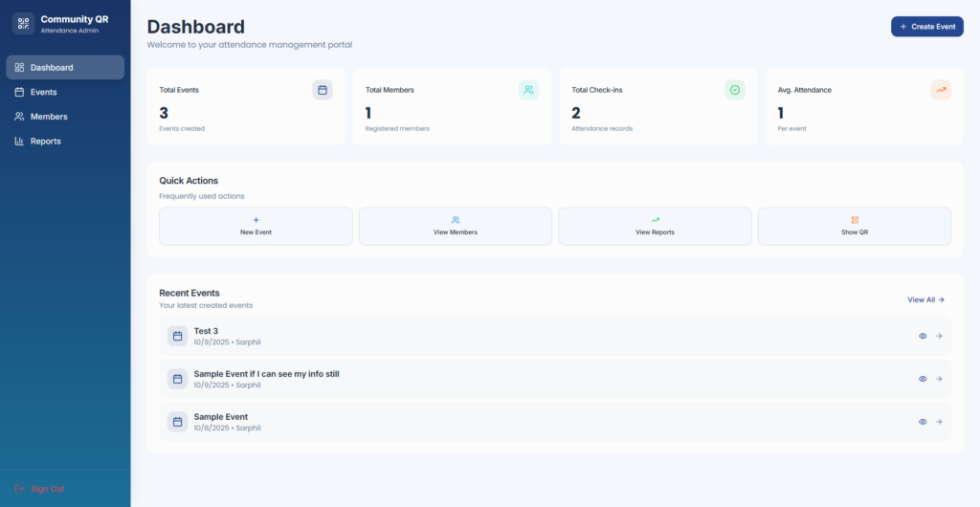Image resolution: width=980 pixels, height=507 pixels.
Task: View Test 3 event using eye icon
Action: tap(923, 336)
